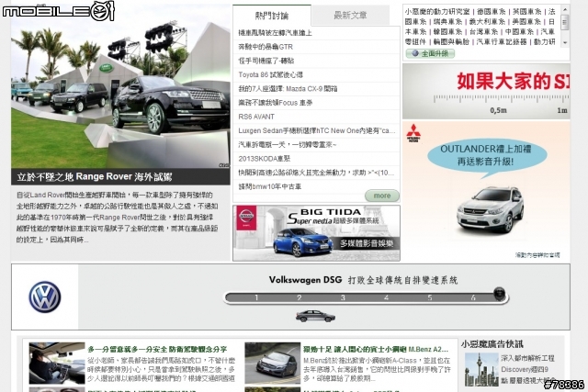The height and width of the screenshot is (392, 588).
Task: Click the globe icon on the 全面升級 button
Action: coord(414,53)
